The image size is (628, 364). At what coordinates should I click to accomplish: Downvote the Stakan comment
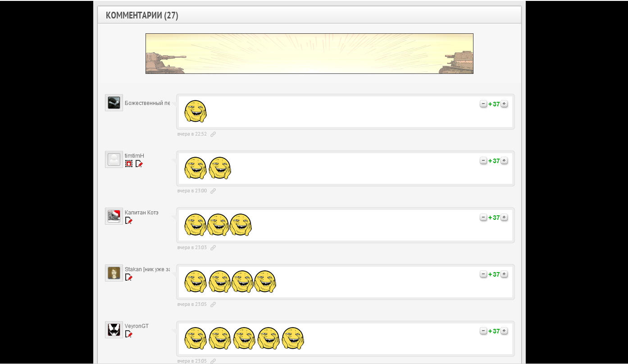pyautogui.click(x=483, y=274)
